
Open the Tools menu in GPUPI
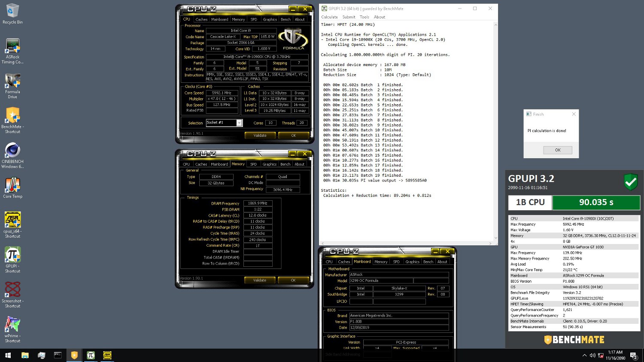(365, 17)
